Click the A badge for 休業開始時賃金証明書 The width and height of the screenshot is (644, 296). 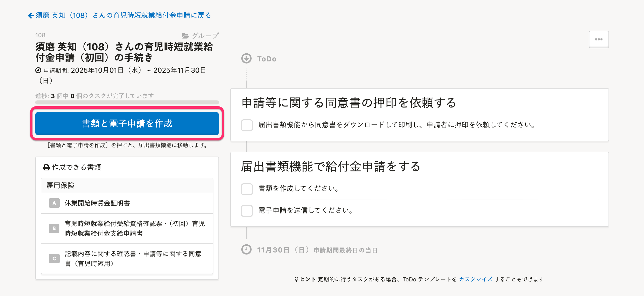pyautogui.click(x=54, y=203)
